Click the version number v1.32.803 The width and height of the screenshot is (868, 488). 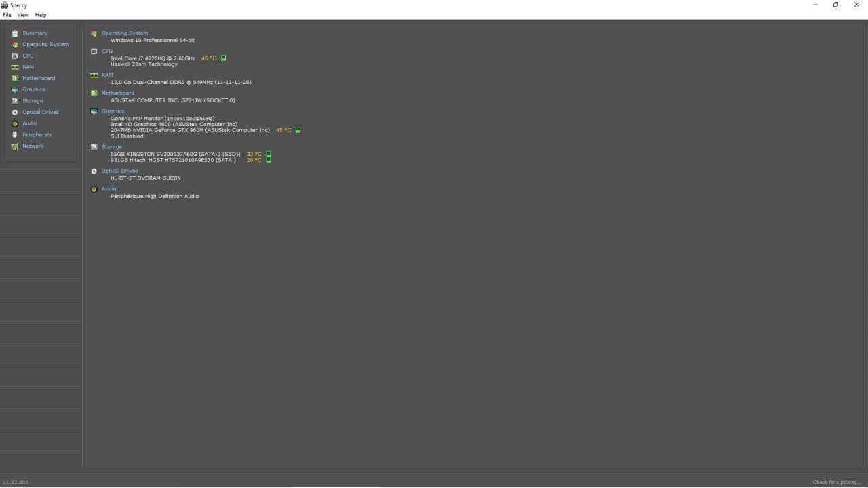(16, 482)
